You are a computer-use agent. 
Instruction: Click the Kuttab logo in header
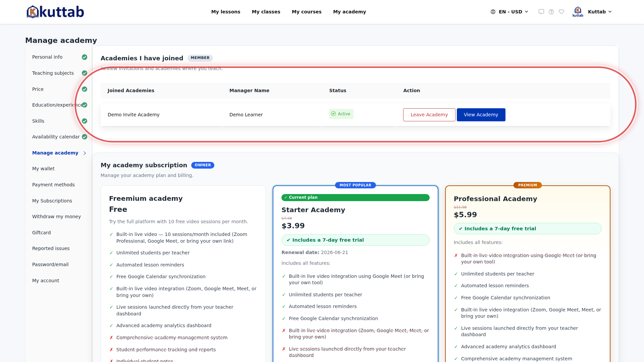tap(55, 12)
